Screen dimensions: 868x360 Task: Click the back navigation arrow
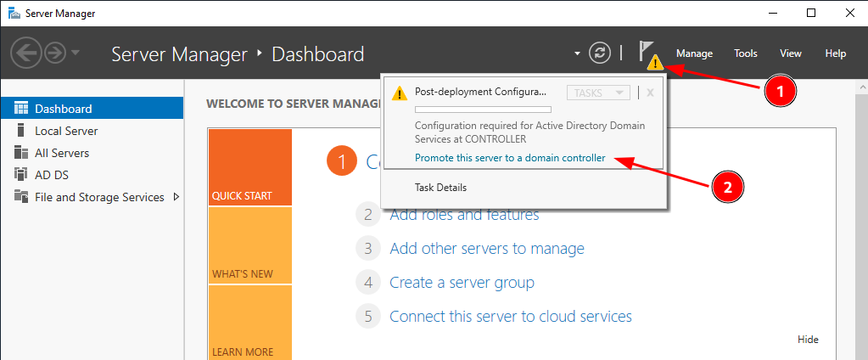point(25,53)
